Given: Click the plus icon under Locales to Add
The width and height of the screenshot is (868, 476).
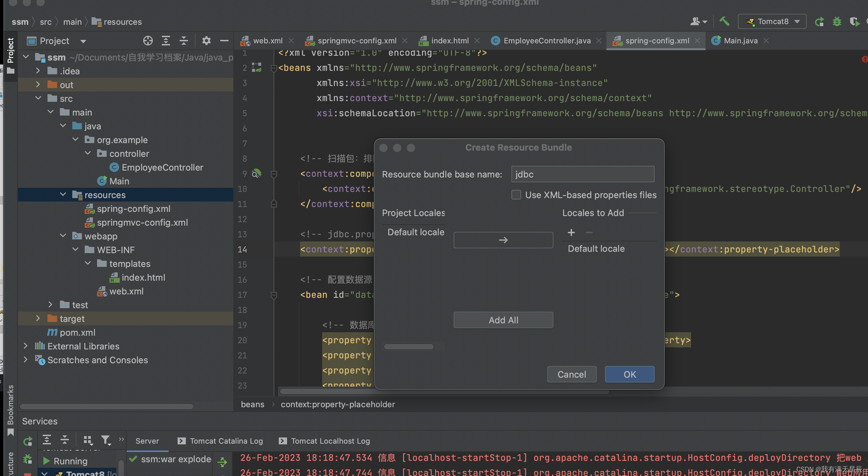Looking at the screenshot, I should click(x=571, y=232).
